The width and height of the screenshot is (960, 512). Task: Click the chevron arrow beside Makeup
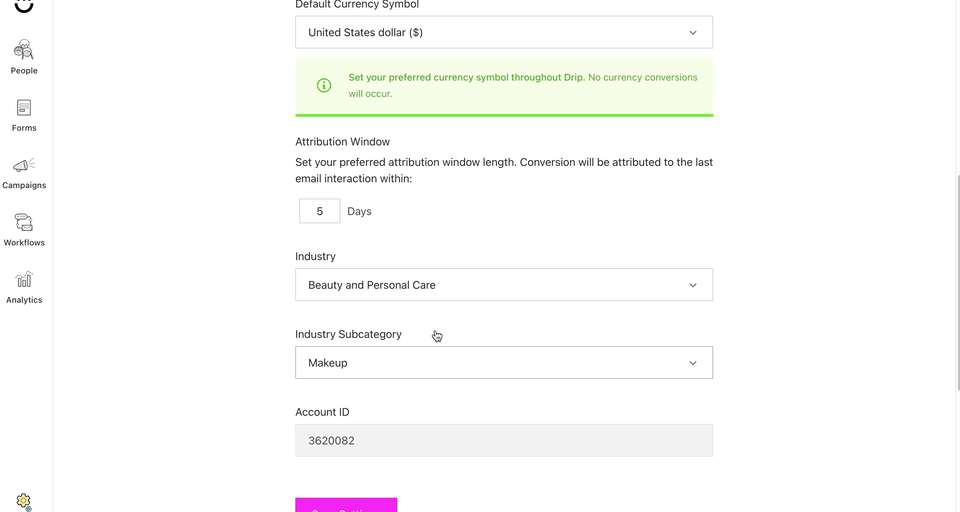click(692, 363)
